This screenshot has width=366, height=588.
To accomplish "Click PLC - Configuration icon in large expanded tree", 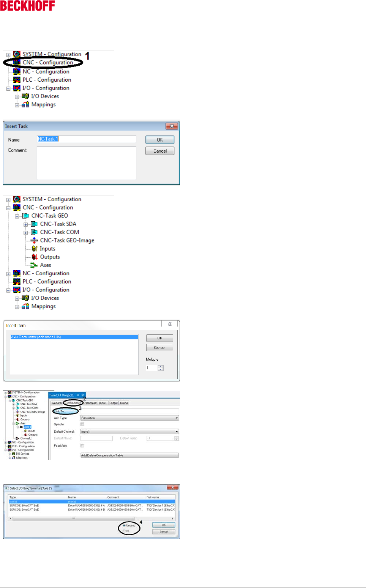I will click(17, 282).
